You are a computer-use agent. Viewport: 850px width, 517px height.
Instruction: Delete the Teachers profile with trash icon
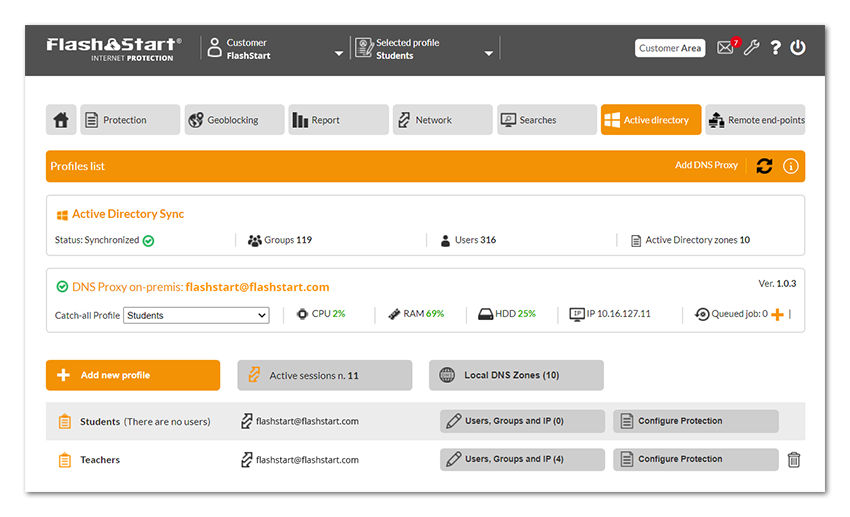click(794, 460)
